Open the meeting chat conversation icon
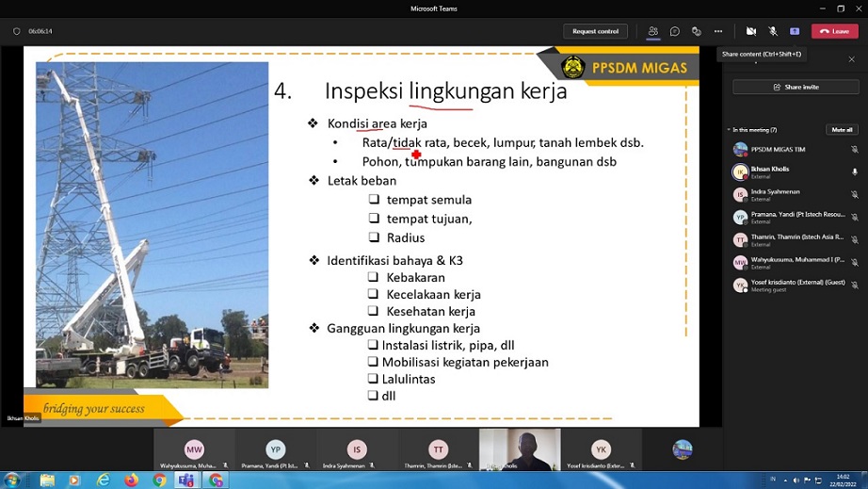868x489 pixels. click(675, 32)
